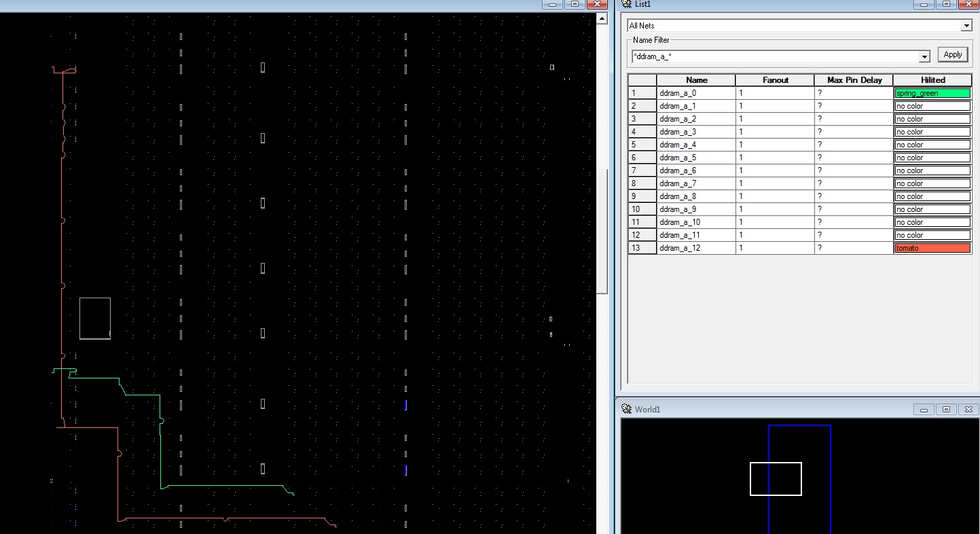Click row number 13 header
This screenshot has height=534, width=980.
(x=642, y=248)
